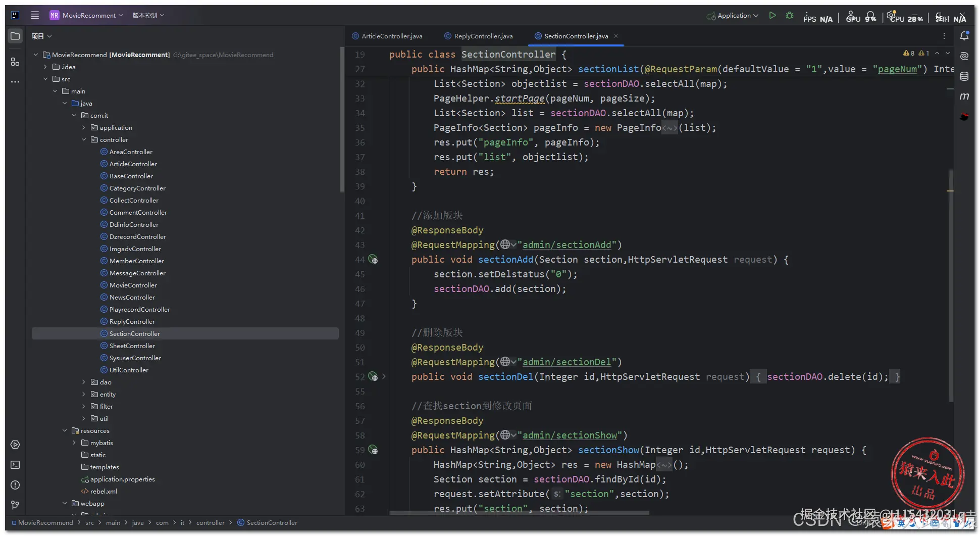This screenshot has width=980, height=536.
Task: Expand the .idea folder
Action: click(x=45, y=67)
